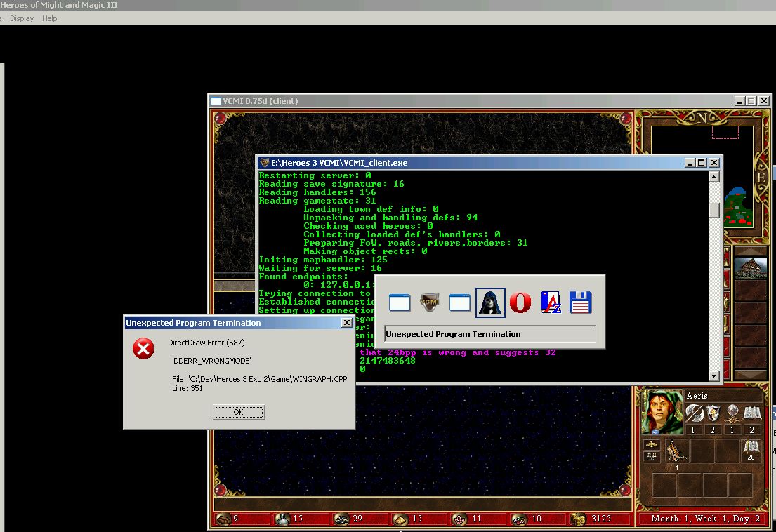776x532 pixels.
Task: Click the attack skill axe icon
Action: (x=695, y=414)
